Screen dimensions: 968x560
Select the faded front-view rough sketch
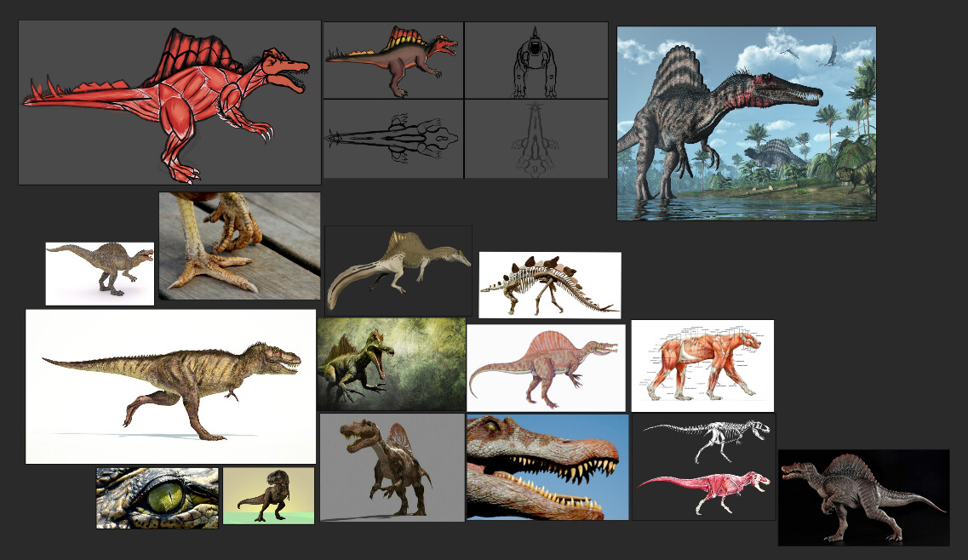coord(534,139)
